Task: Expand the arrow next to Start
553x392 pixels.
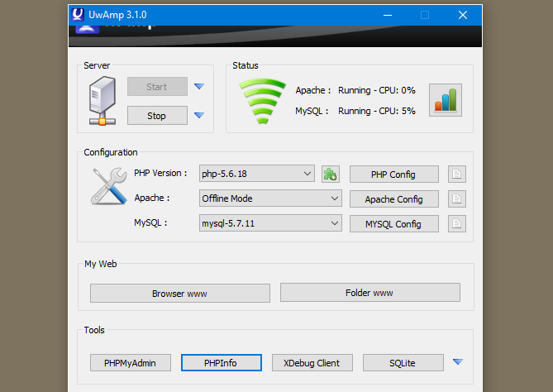Action: [x=199, y=87]
